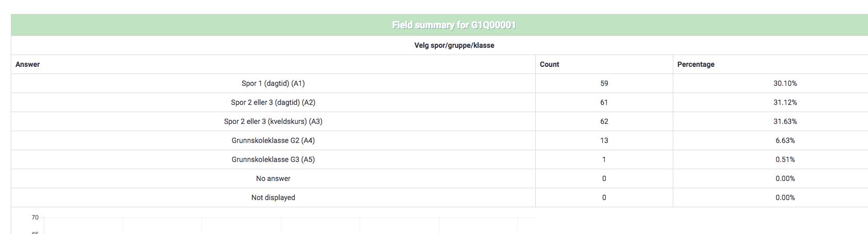Click the 'Percentage' column header
Screen dimensions: 868x234
point(695,64)
